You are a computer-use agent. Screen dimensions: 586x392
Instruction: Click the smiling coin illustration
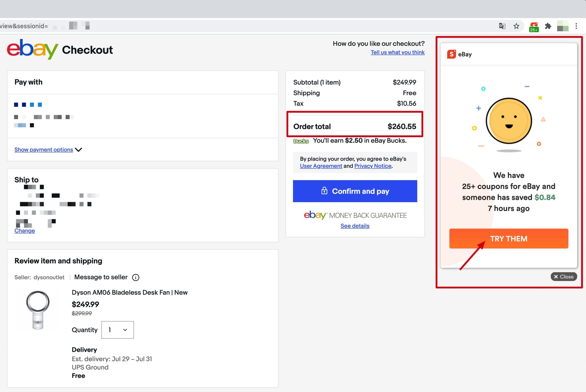[x=509, y=121]
